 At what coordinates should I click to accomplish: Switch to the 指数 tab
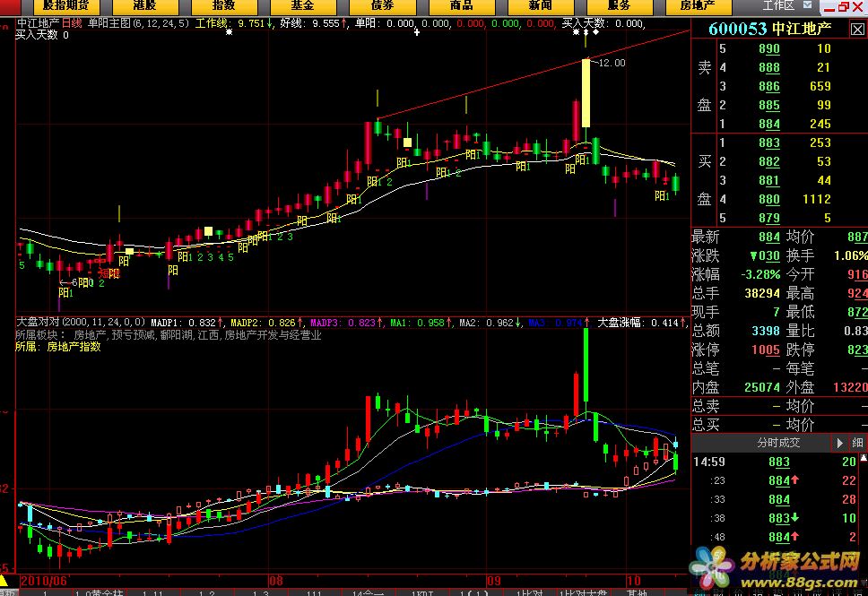click(223, 6)
